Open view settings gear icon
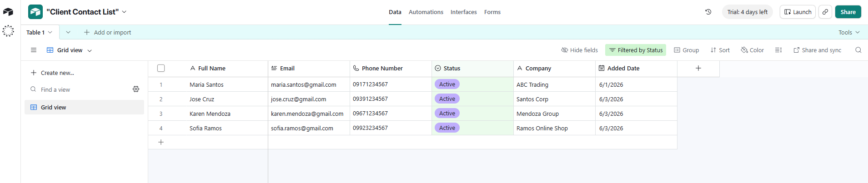 136,89
